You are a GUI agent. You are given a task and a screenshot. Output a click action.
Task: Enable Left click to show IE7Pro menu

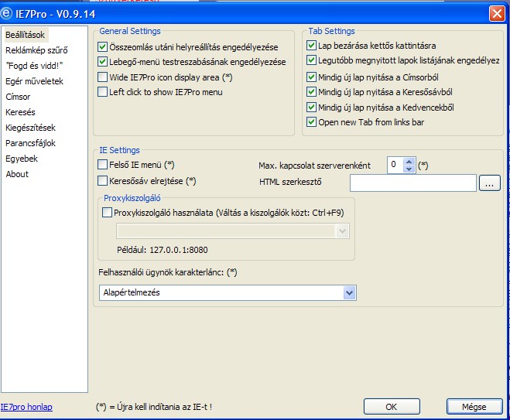(x=102, y=92)
